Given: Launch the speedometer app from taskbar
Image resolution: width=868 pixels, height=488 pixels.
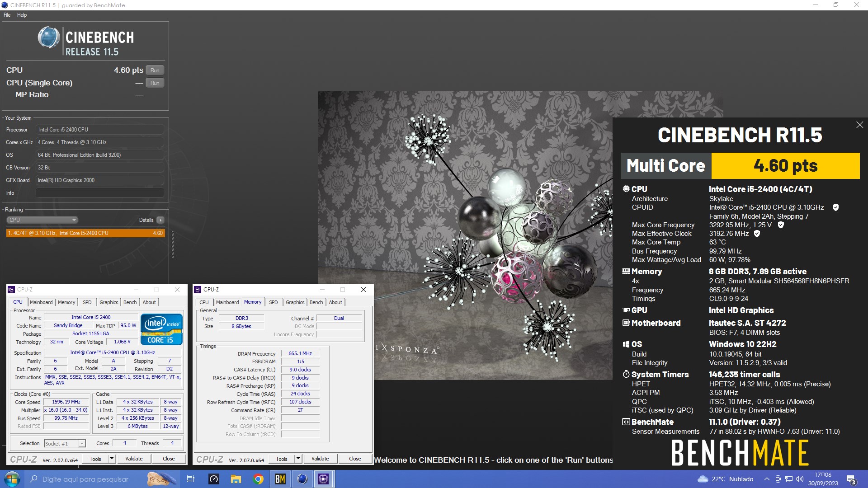Looking at the screenshot, I should pos(213,479).
